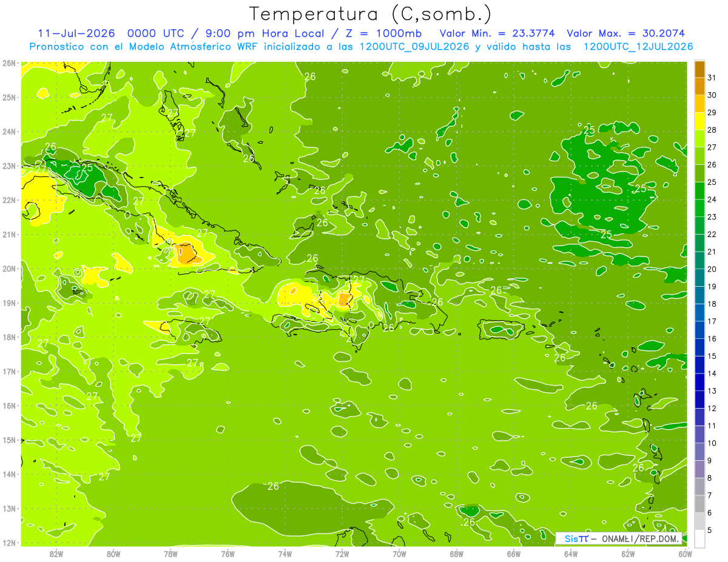Click the 22N latitude axis label

click(9, 200)
